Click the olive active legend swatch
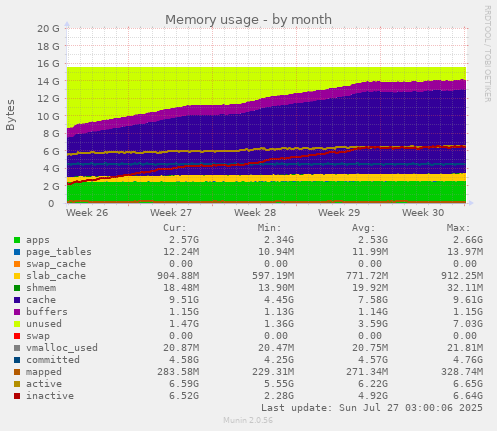Image resolution: width=497 pixels, height=431 pixels. [x=17, y=384]
